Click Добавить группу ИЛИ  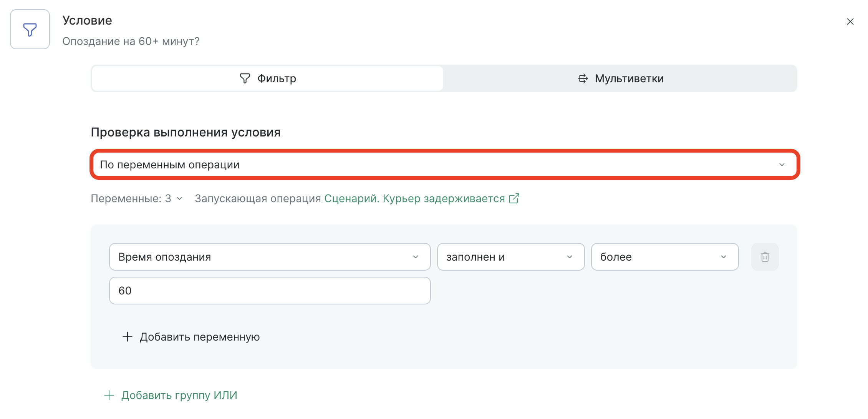171,395
